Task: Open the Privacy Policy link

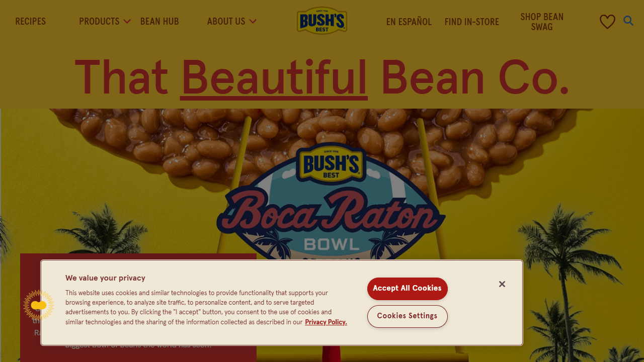Action: click(326, 322)
